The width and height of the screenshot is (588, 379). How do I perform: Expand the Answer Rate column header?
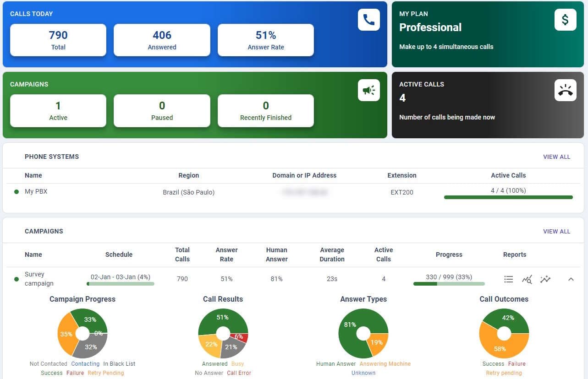(226, 254)
